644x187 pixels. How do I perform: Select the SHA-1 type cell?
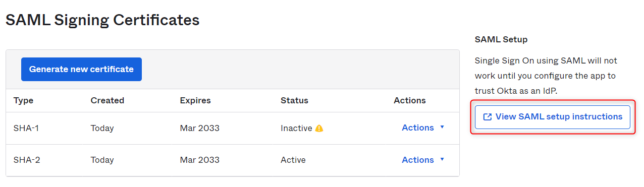click(x=26, y=128)
